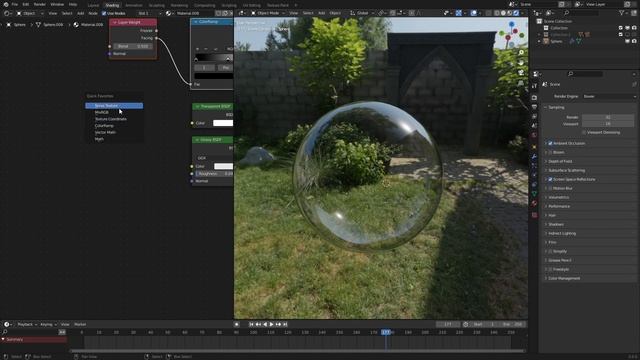Toggle the Simplify checkbox
Screen dimensions: 640x360
tap(550, 251)
